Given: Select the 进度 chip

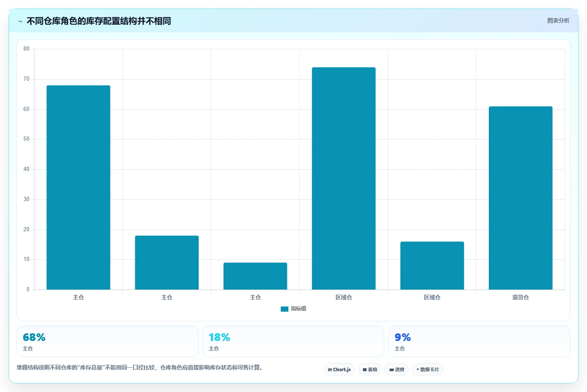Looking at the screenshot, I should [x=397, y=369].
